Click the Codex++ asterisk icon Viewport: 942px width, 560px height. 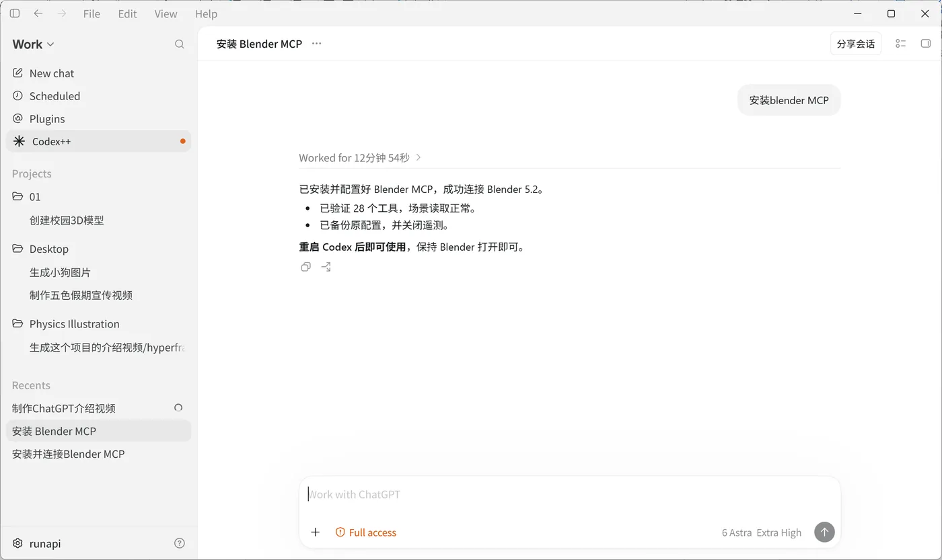tap(19, 141)
